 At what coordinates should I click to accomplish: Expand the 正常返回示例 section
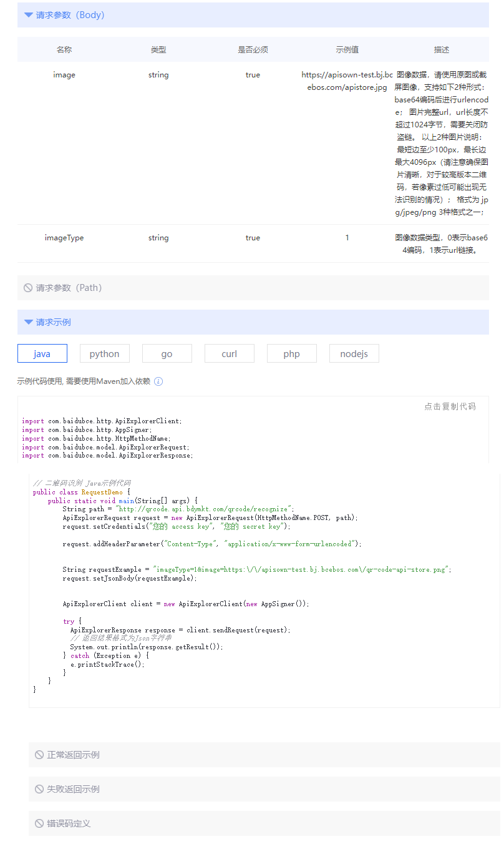pyautogui.click(x=264, y=755)
